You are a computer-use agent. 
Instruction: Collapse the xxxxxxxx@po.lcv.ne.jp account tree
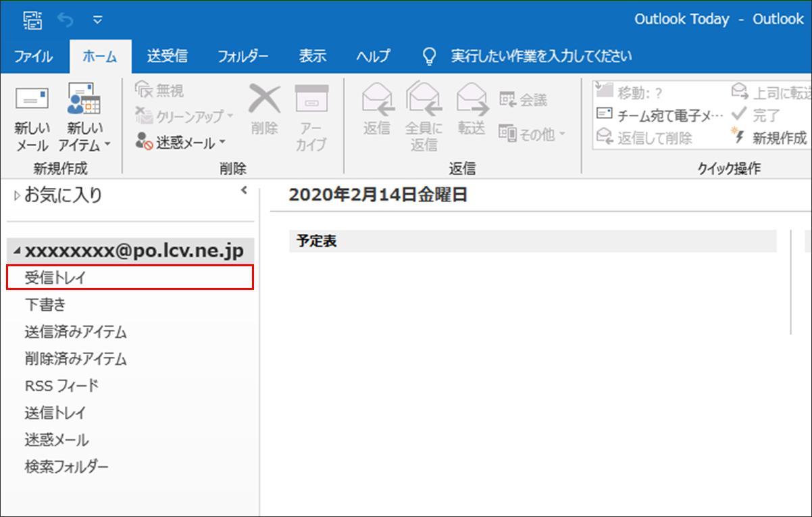(17, 251)
